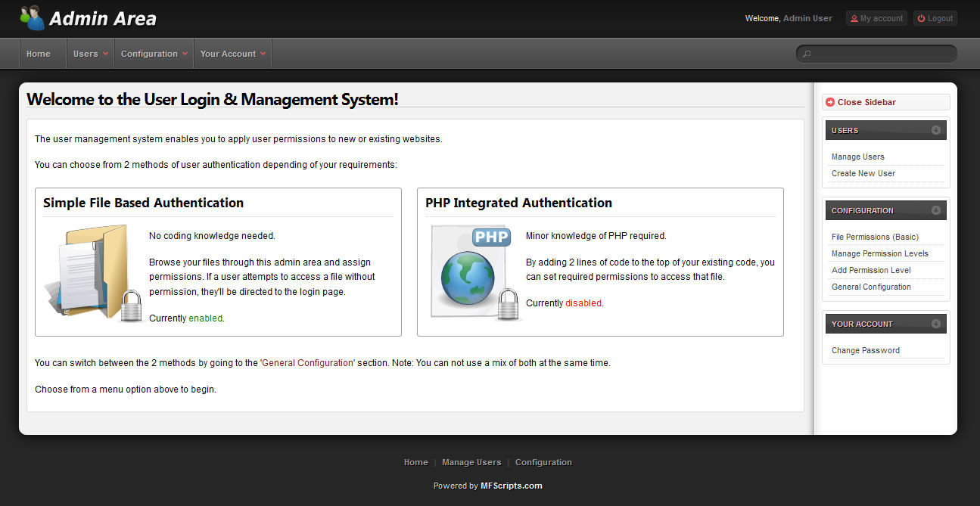980x506 pixels.
Task: Click the magnifier icon in search box
Action: (x=807, y=54)
